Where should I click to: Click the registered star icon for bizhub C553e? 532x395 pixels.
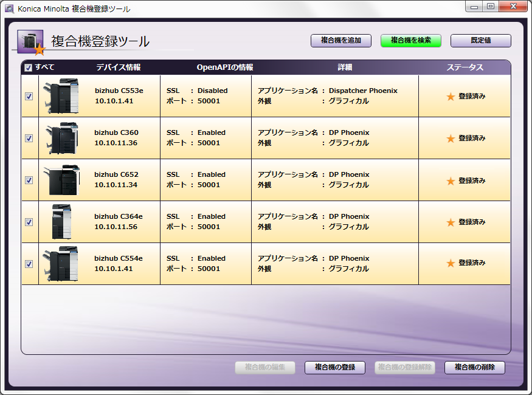pyautogui.click(x=451, y=97)
